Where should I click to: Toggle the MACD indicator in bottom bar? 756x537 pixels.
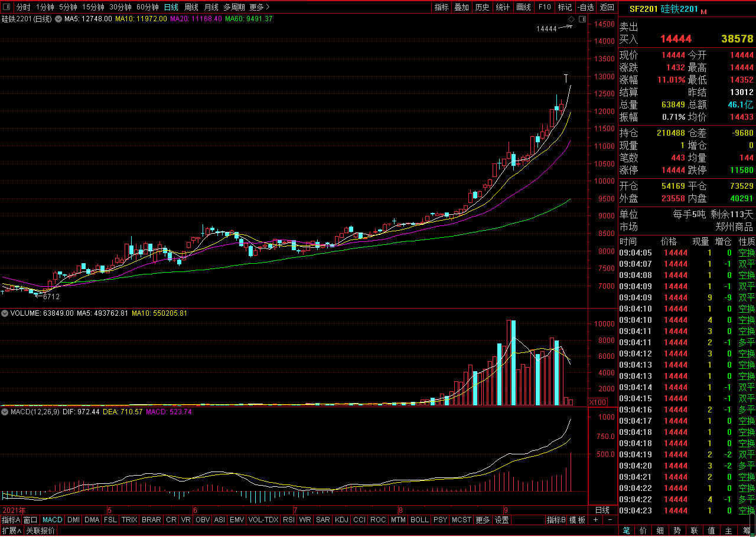52,520
